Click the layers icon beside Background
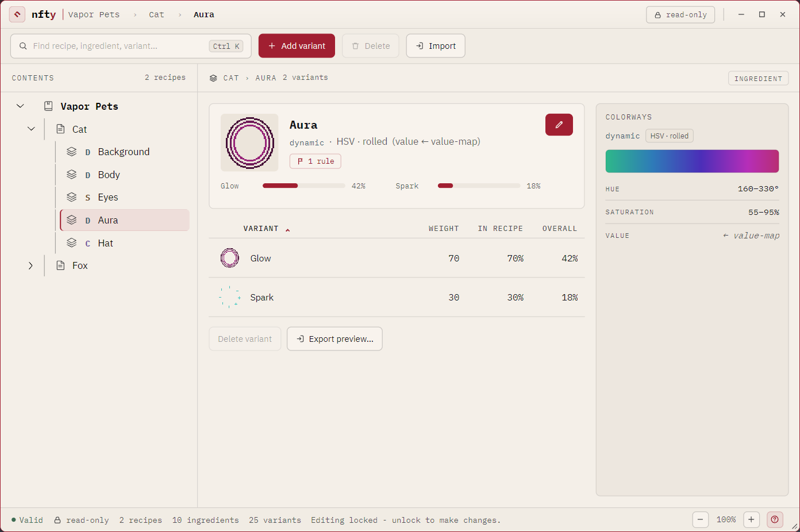800x532 pixels. 72,152
